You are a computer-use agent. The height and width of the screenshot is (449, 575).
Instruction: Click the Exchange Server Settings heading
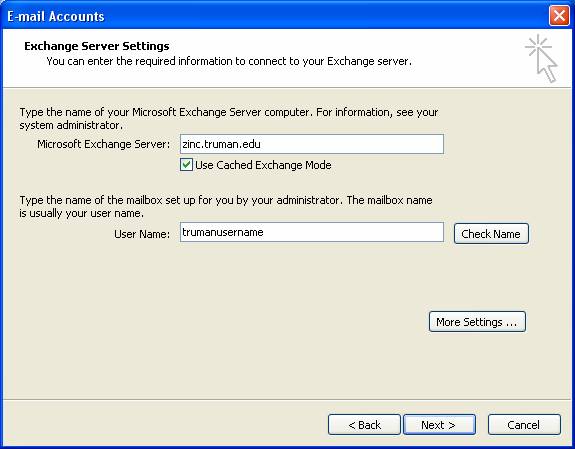pos(97,46)
